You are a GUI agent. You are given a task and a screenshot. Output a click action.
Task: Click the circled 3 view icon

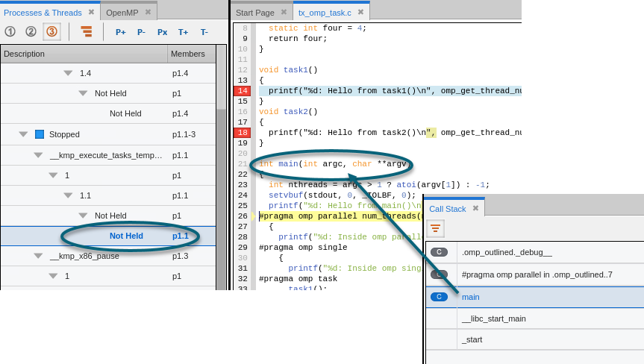51,32
